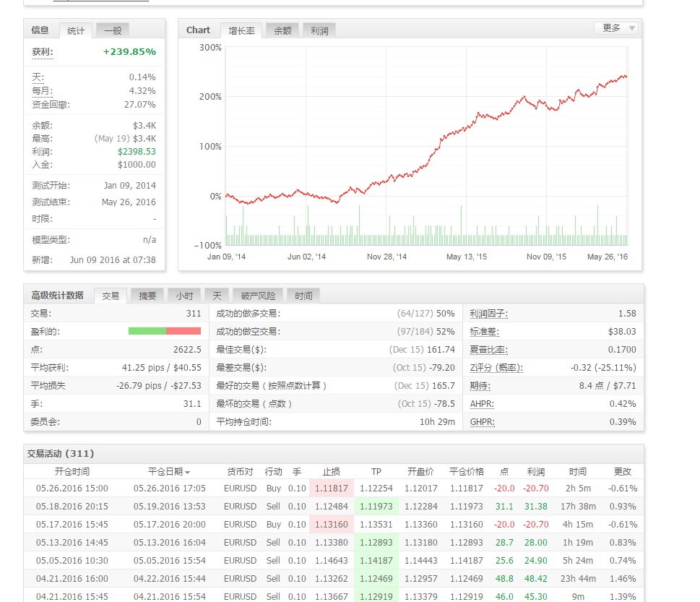Viewport: 700px width, 602px height.
Task: Click the 利润因子 term link
Action: pos(488,314)
